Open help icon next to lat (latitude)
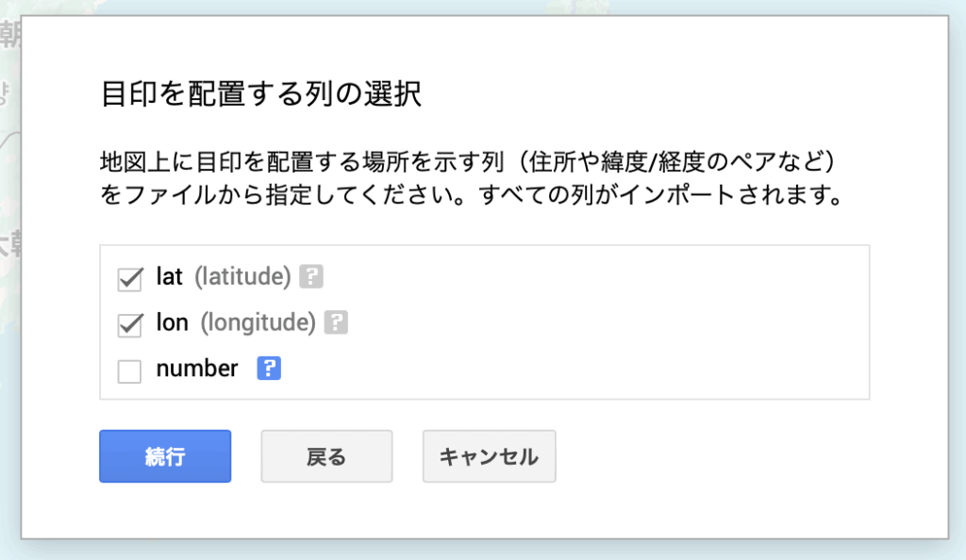 (311, 277)
